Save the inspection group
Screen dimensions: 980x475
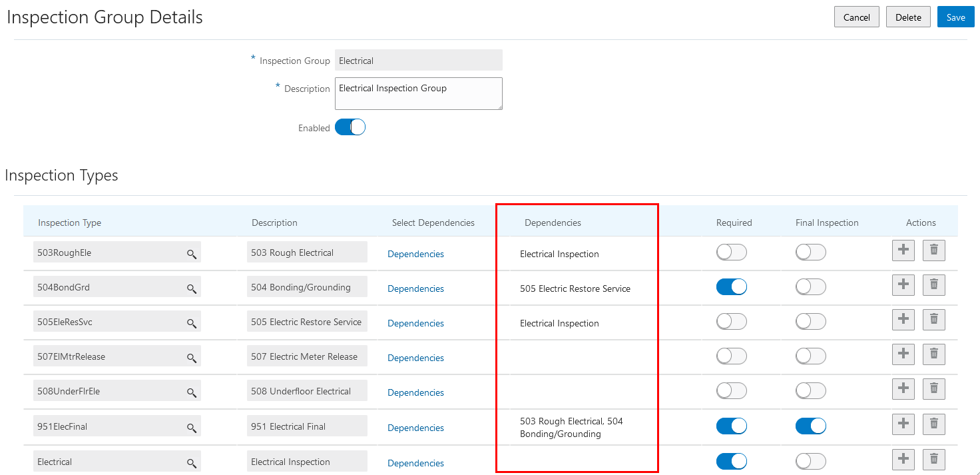tap(955, 17)
